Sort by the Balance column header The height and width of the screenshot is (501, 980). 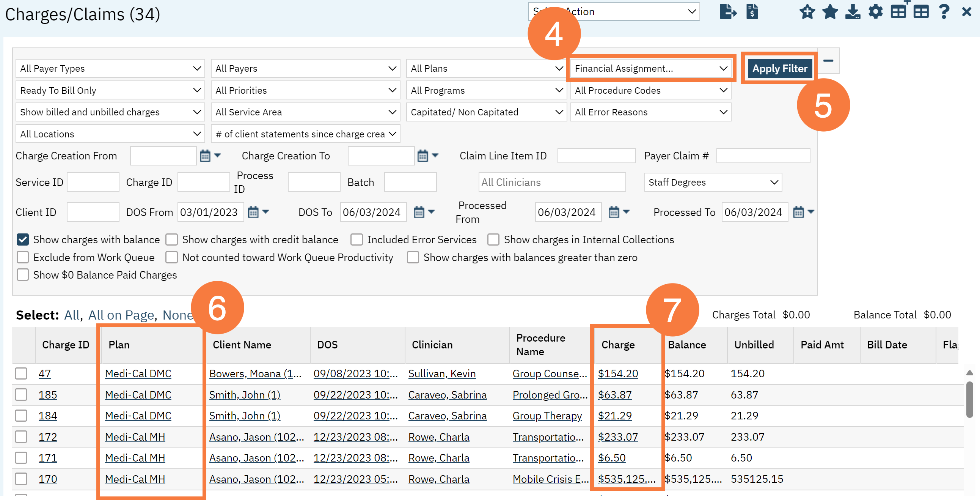click(687, 345)
